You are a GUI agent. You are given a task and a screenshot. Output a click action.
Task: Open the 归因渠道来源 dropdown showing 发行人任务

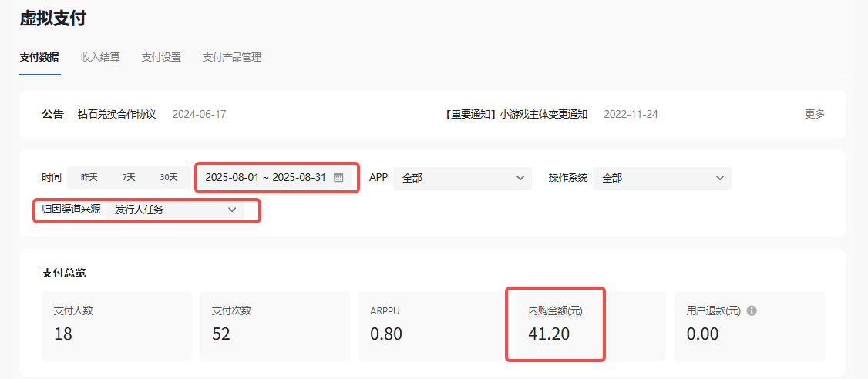point(175,210)
